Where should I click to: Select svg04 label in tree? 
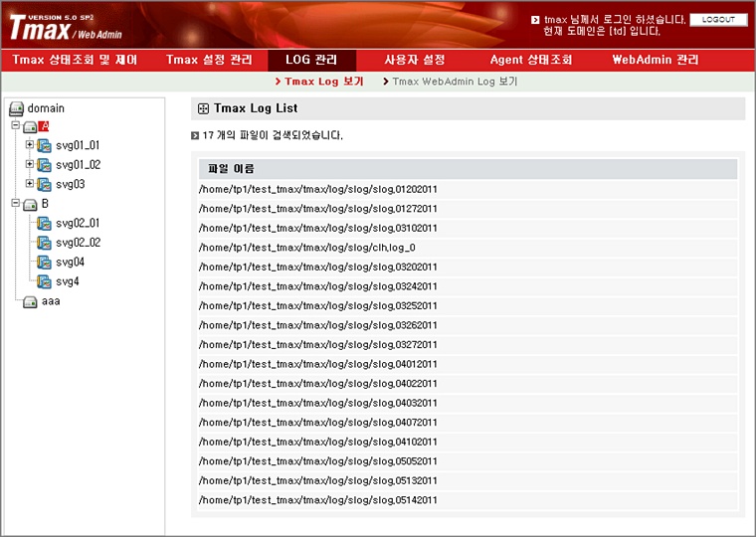[71, 263]
